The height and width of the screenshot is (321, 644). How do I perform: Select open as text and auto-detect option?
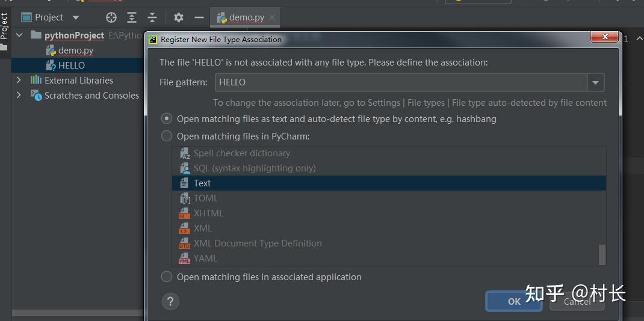167,119
